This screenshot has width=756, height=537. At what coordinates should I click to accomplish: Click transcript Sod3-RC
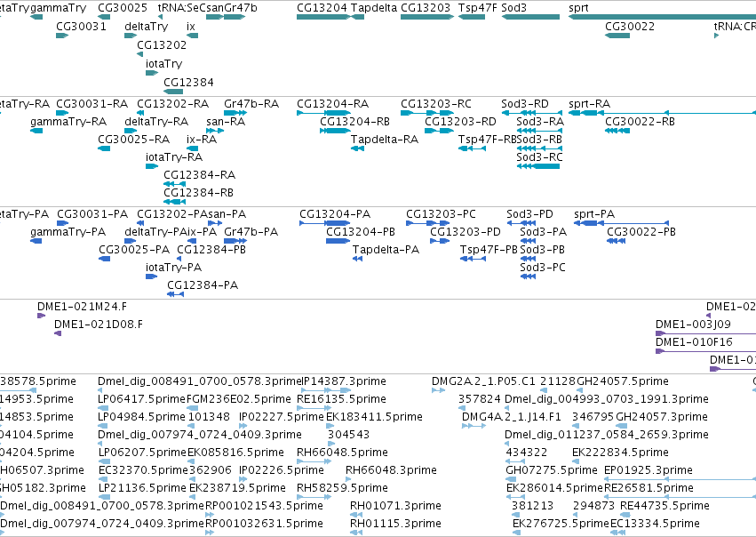(x=539, y=157)
